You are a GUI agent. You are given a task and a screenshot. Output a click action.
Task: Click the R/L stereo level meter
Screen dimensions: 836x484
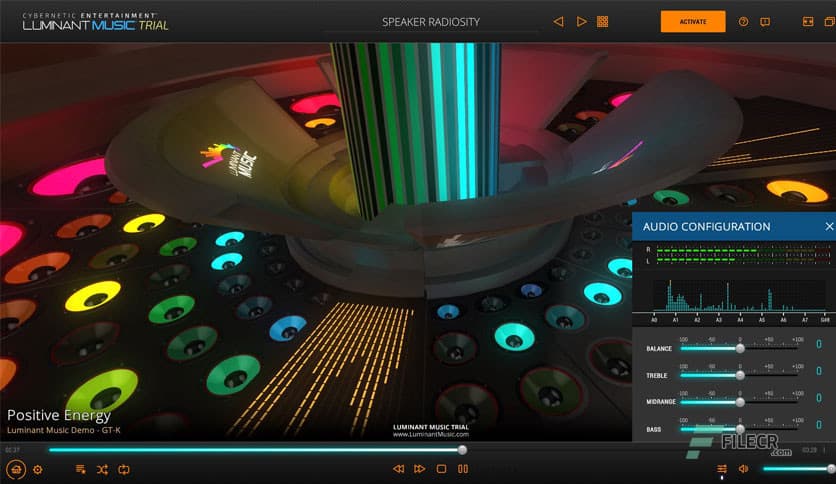738,255
